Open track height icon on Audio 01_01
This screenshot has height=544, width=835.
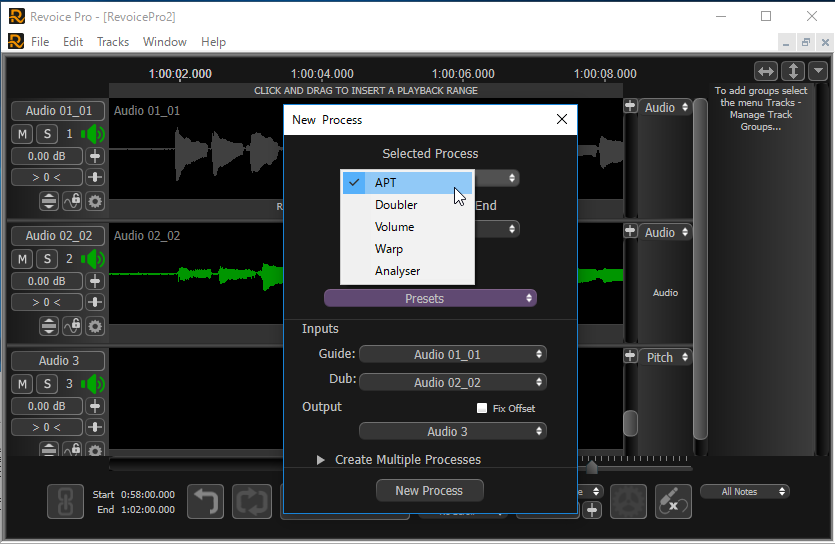49,201
